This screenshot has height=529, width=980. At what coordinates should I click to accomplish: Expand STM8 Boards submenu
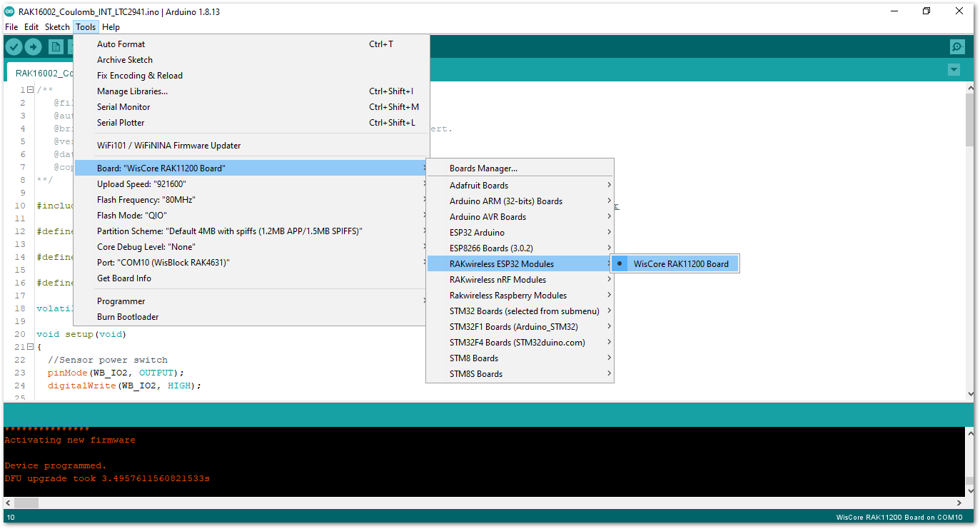[520, 358]
